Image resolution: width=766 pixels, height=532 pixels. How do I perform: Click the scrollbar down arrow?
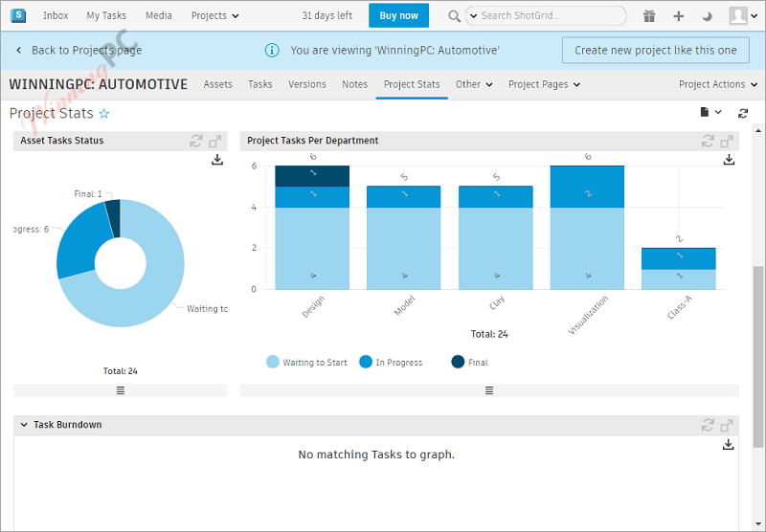(758, 525)
